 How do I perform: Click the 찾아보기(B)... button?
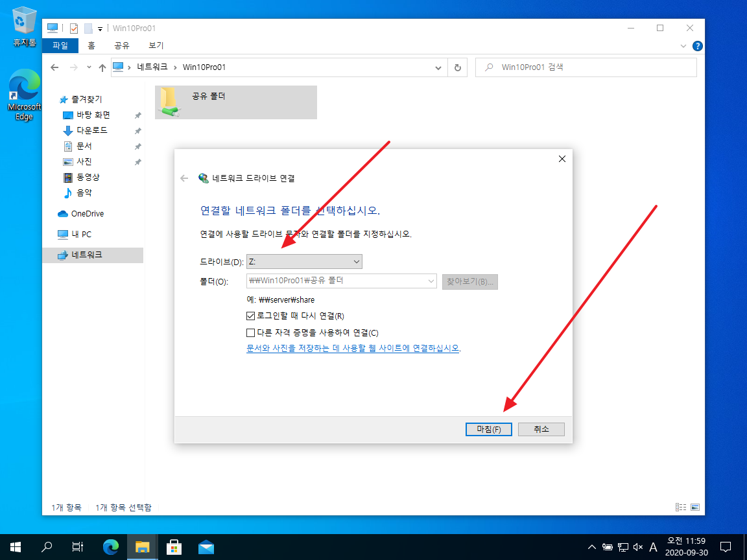tap(469, 282)
